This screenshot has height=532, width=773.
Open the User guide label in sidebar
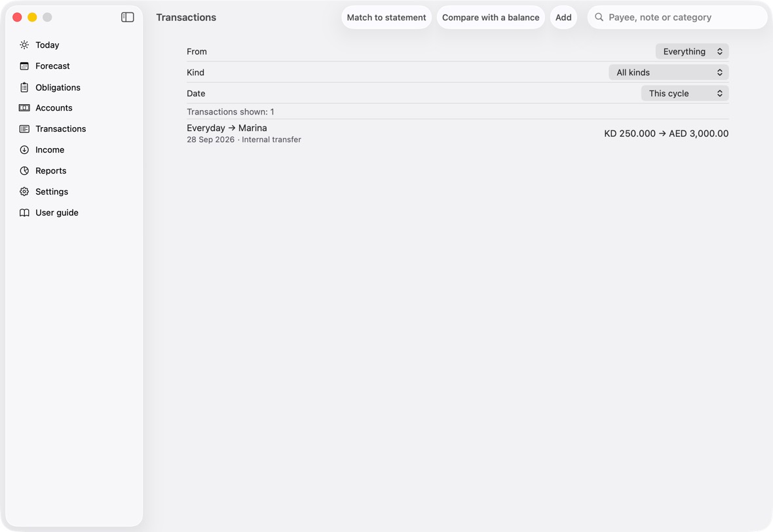(57, 212)
